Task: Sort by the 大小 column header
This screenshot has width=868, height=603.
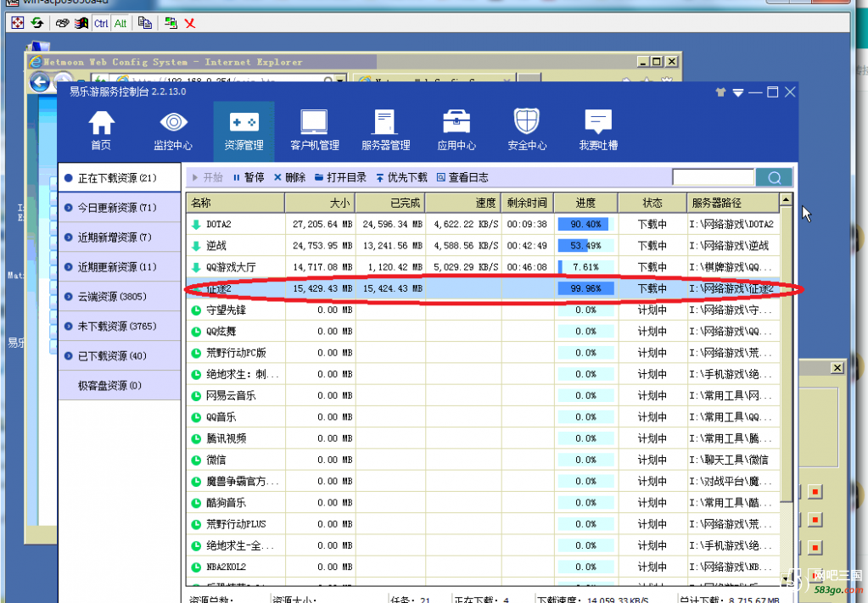Action: click(320, 203)
